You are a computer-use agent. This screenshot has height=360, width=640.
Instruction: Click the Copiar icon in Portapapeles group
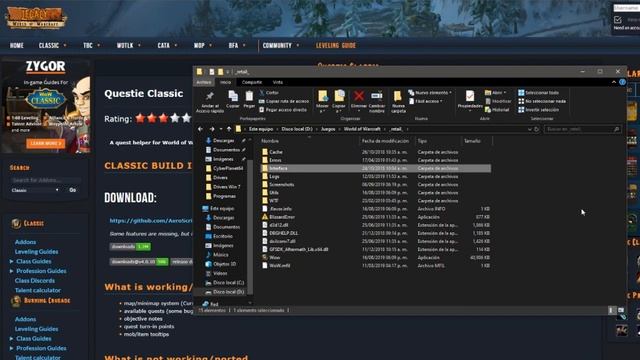click(233, 96)
